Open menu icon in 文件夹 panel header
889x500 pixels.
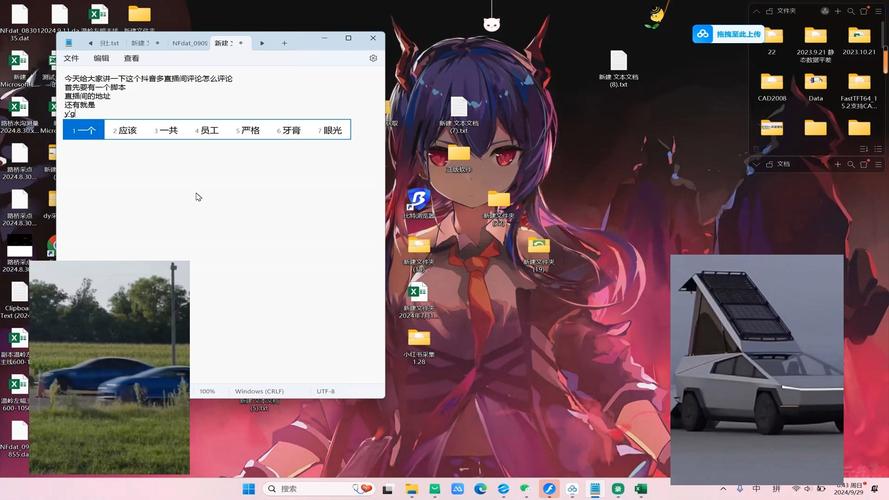coord(878,11)
